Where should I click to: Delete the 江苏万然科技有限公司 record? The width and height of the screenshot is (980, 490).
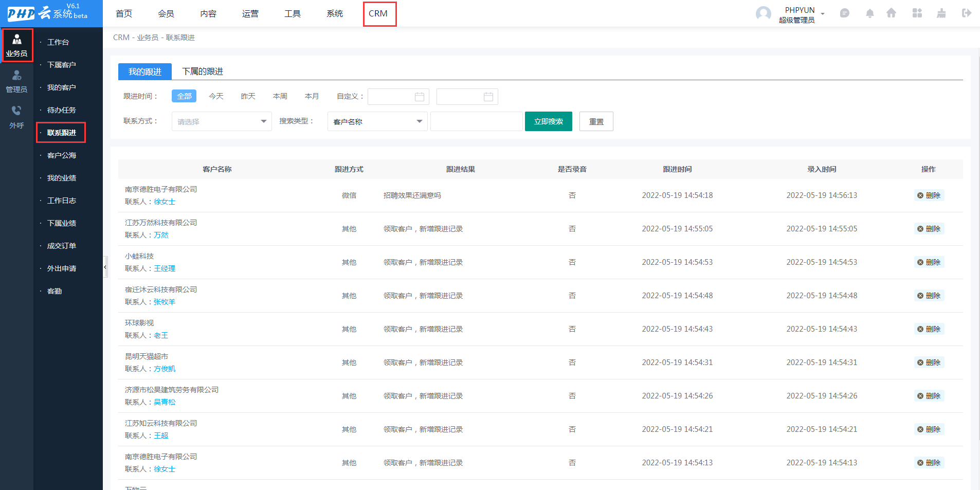929,229
